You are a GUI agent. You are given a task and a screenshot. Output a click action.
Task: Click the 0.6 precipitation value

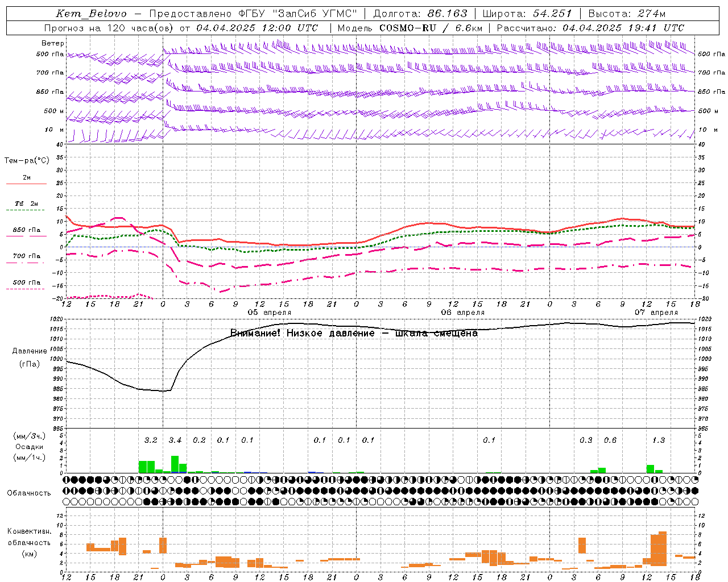tap(610, 440)
